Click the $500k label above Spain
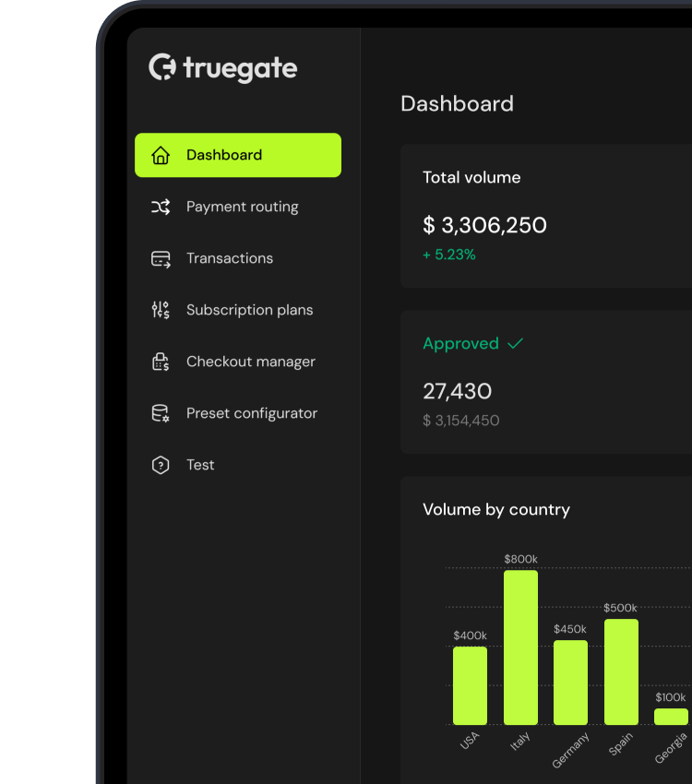The width and height of the screenshot is (692, 784). [x=620, y=608]
